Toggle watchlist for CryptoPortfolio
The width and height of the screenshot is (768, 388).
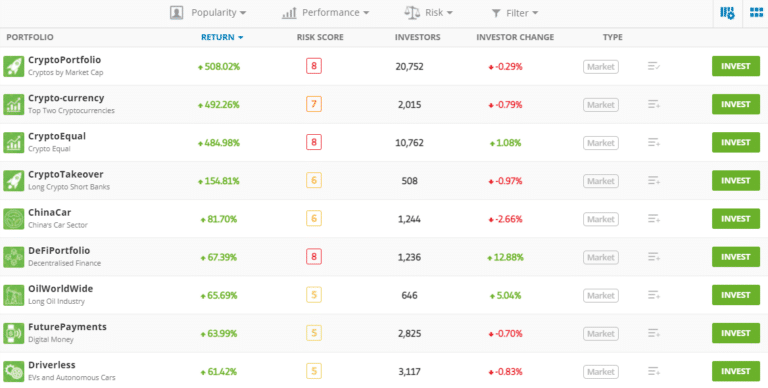click(654, 66)
